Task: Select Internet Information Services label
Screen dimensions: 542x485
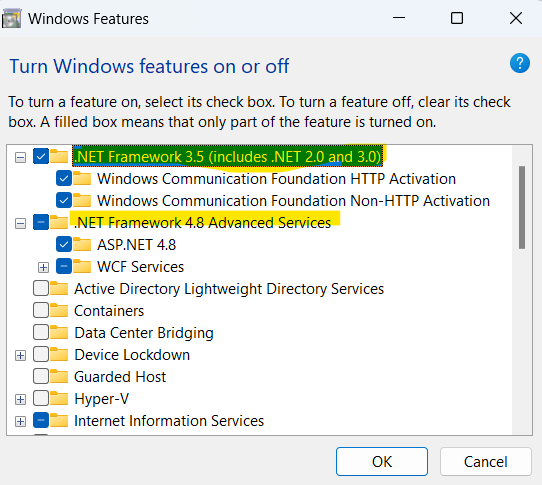Action: [x=169, y=421]
